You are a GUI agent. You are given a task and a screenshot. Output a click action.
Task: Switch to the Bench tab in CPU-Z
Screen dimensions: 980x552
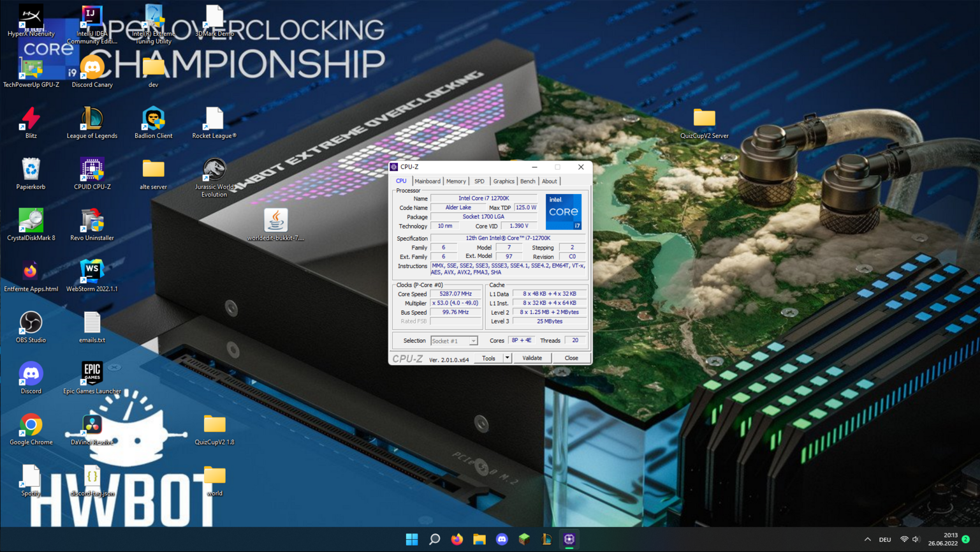coord(528,181)
